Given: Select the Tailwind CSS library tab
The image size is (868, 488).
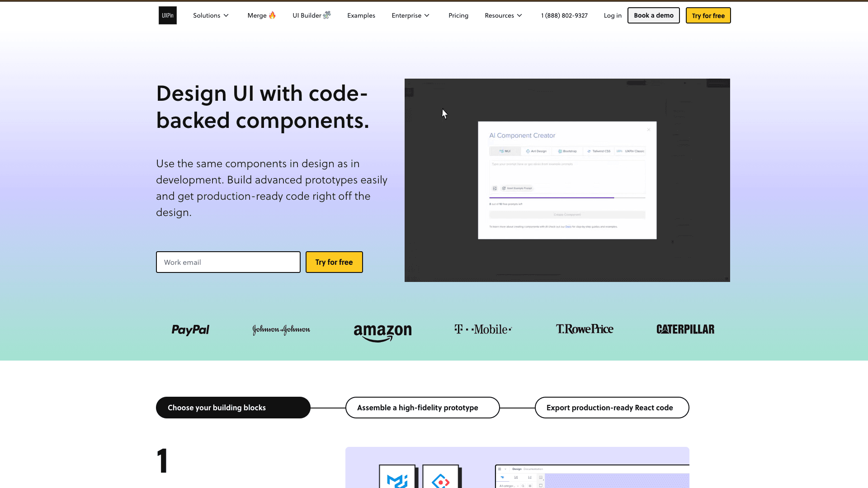Looking at the screenshot, I should 599,151.
